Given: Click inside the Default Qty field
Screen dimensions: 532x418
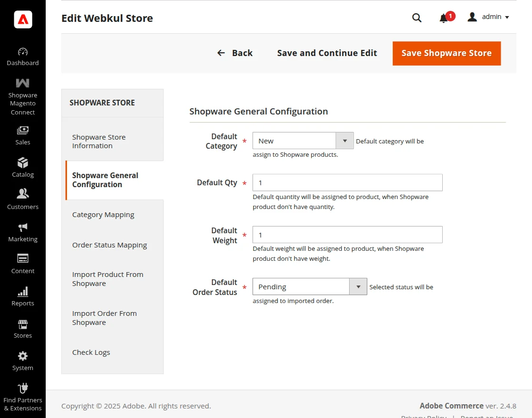Looking at the screenshot, I should coord(347,182).
